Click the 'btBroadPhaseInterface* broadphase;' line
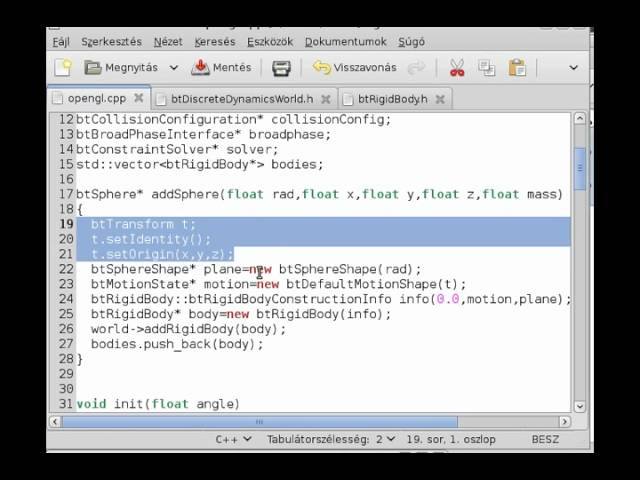The height and width of the screenshot is (480, 640). (203, 134)
